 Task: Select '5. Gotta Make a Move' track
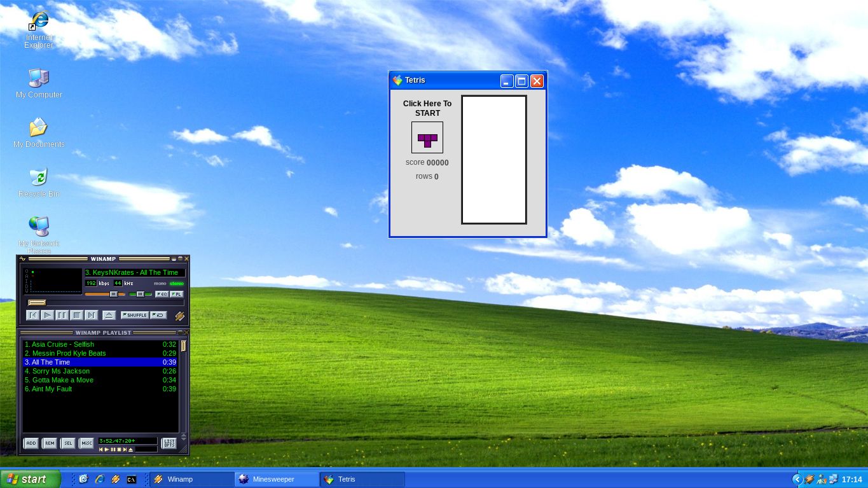click(100, 380)
